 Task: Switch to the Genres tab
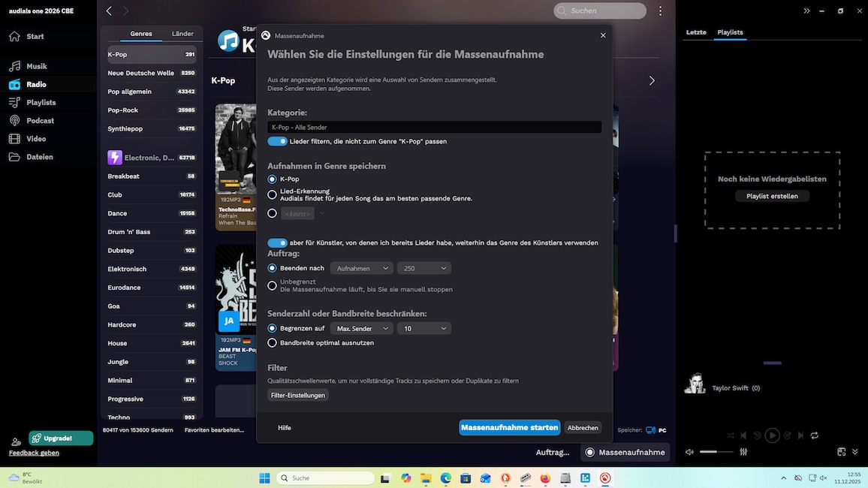click(x=141, y=34)
